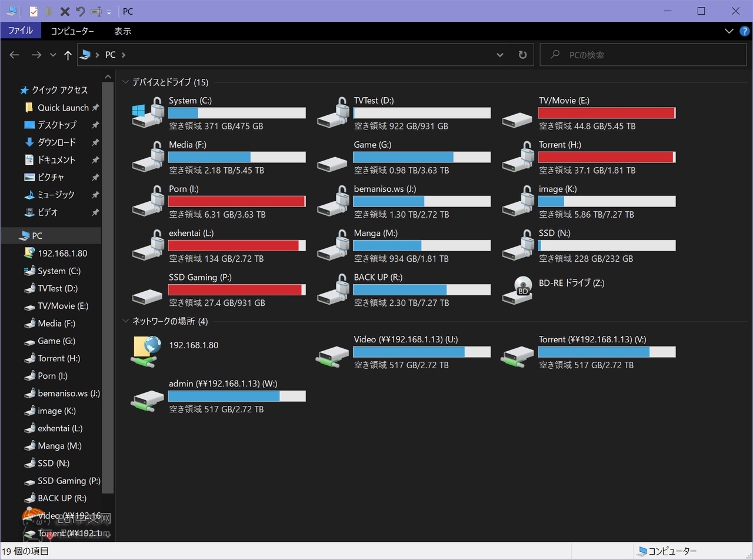Viewport: 753px width, 560px height.
Task: Click the '空き領域 371 GB/475 GB' text
Action: [x=216, y=126]
